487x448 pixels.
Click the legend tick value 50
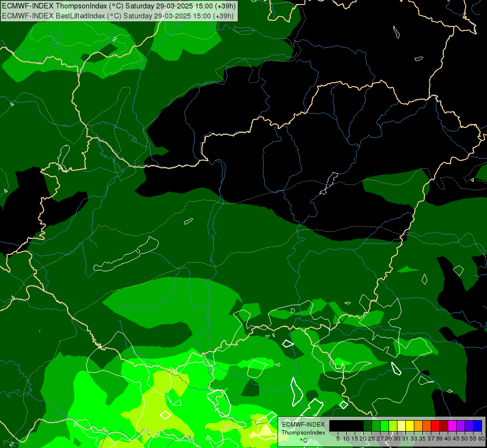(x=465, y=439)
